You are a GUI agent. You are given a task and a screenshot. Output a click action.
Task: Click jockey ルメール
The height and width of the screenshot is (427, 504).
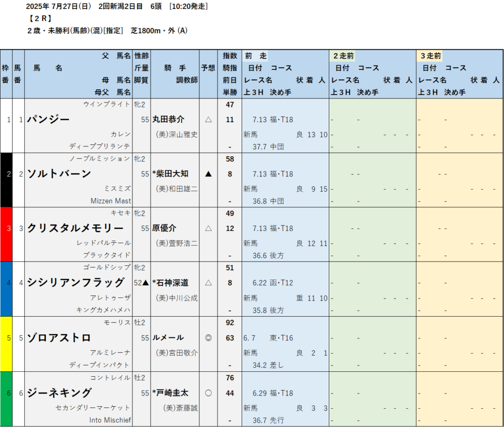point(168,338)
